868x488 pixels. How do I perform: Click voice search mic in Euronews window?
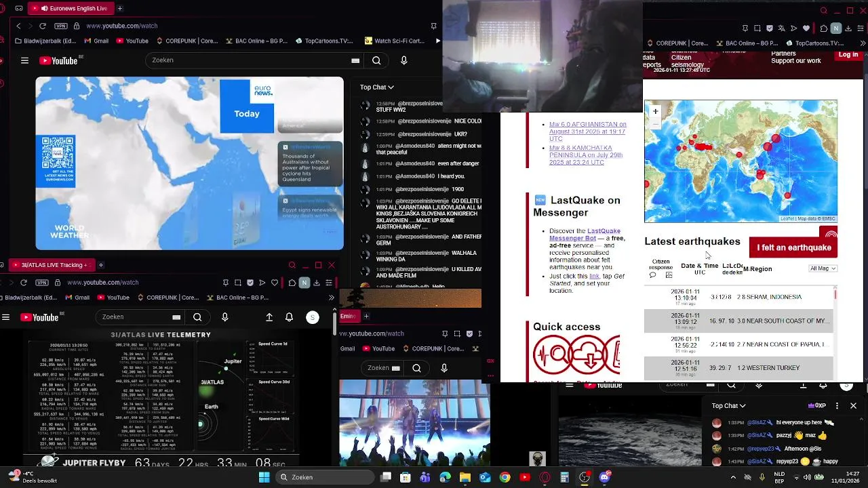click(x=404, y=60)
